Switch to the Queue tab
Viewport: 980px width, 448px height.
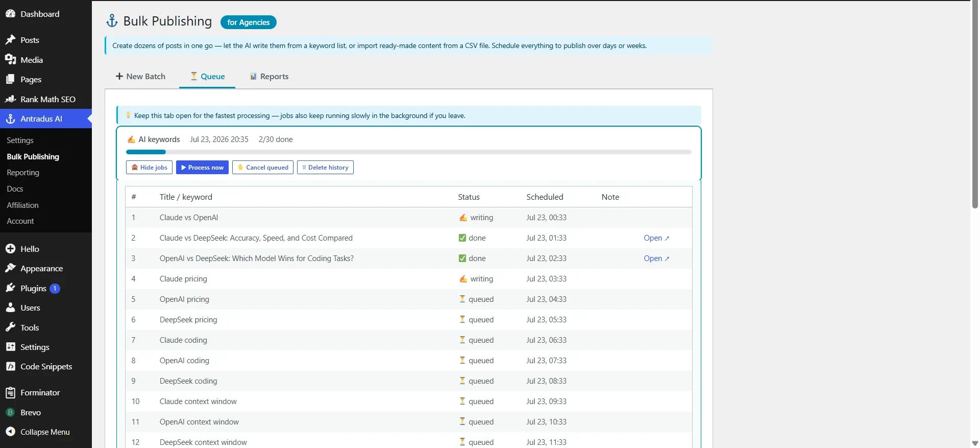(207, 76)
